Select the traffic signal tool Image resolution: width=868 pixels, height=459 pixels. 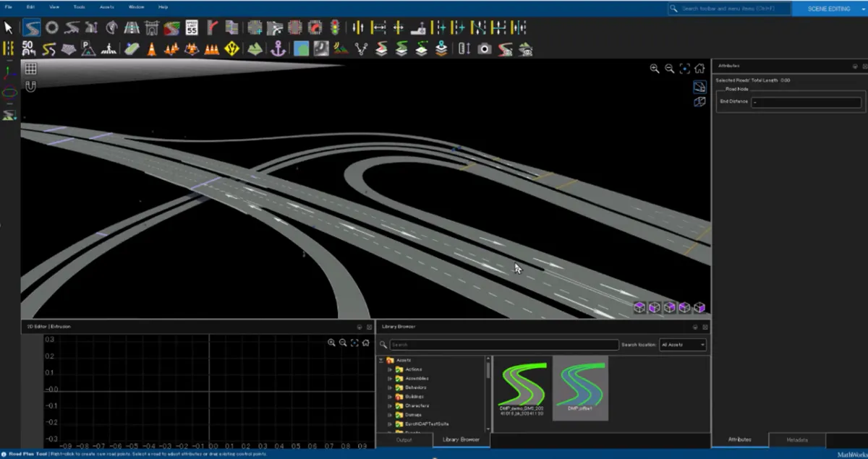[334, 28]
